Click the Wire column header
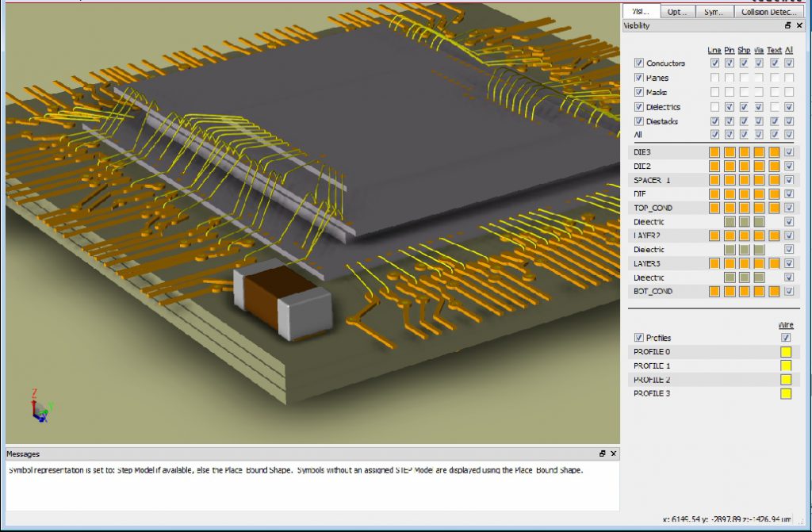This screenshot has height=532, width=812. point(785,324)
